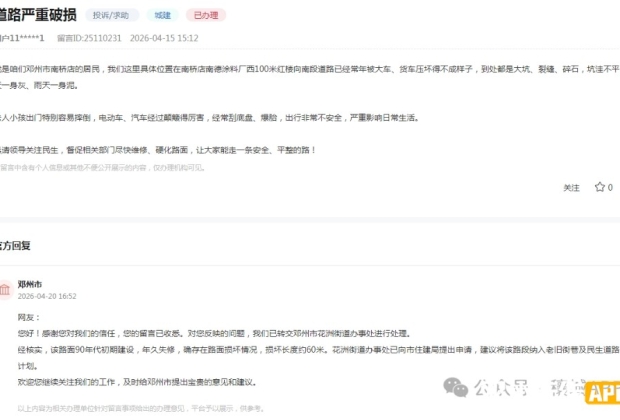Select the 城建 category tag
Screen dimensions: 620x420
pyautogui.click(x=160, y=15)
